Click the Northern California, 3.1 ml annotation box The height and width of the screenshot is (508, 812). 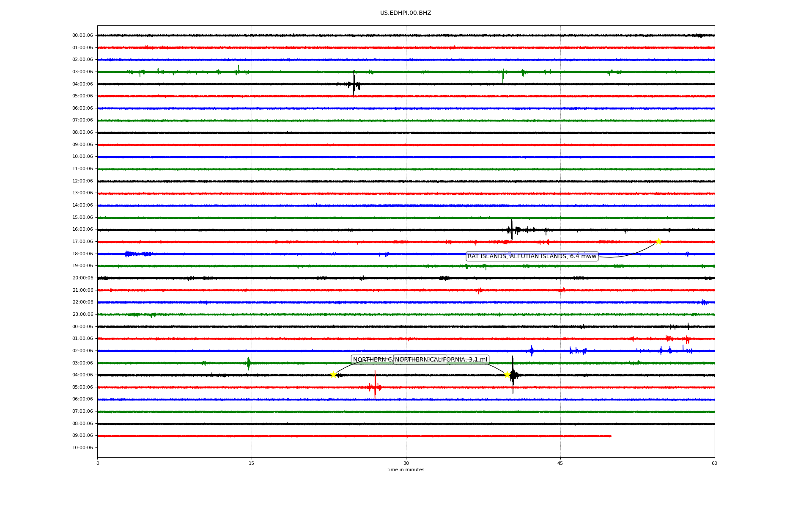[441, 360]
